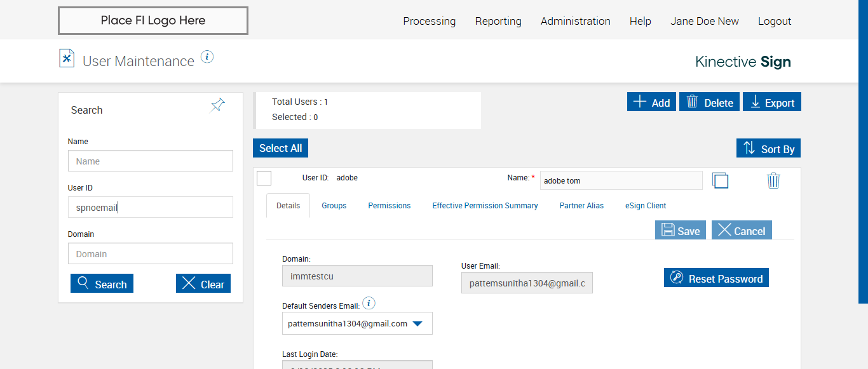Open the Effective Permission Summary tab
868x369 pixels.
coord(485,206)
